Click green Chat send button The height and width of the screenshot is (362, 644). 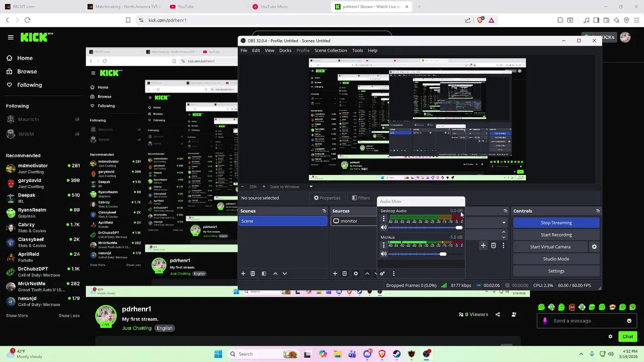pos(627,337)
